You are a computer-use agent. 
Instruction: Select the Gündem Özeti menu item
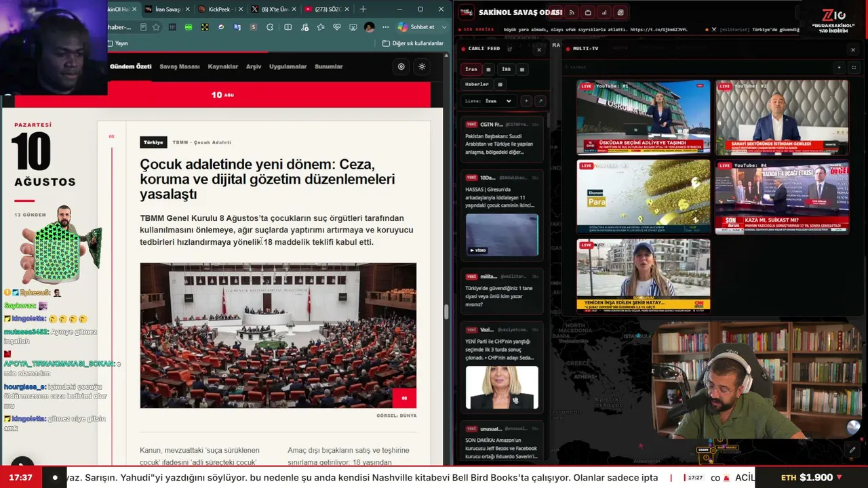tap(131, 66)
